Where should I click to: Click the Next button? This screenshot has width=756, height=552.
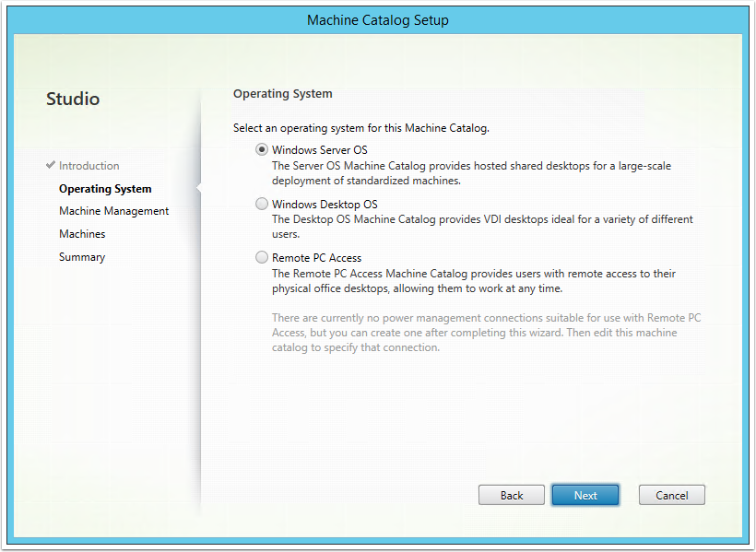point(585,495)
